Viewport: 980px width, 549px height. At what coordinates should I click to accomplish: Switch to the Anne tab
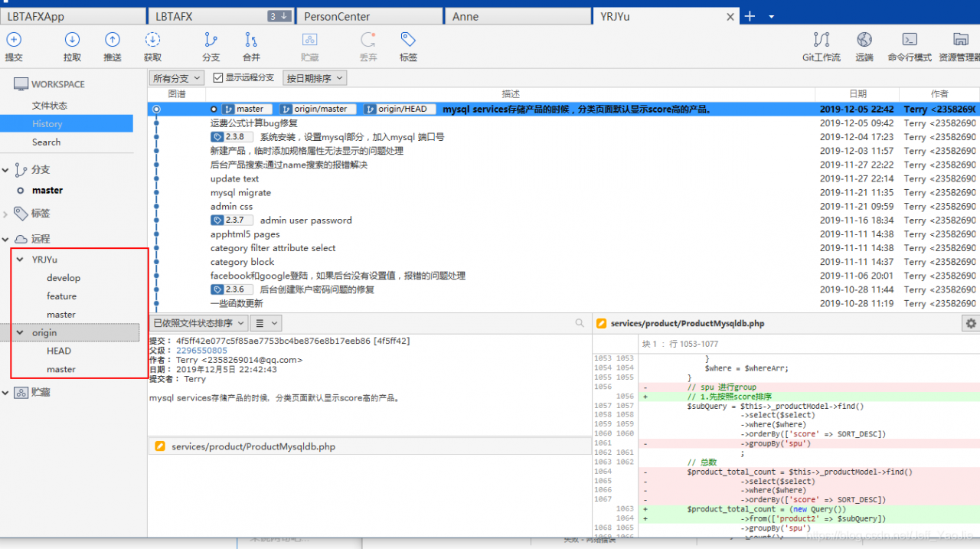(518, 16)
